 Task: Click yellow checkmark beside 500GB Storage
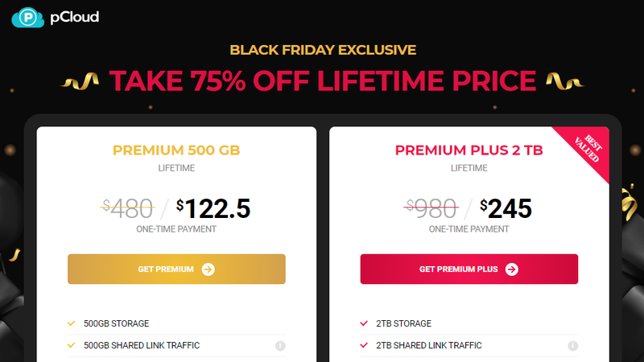point(72,323)
